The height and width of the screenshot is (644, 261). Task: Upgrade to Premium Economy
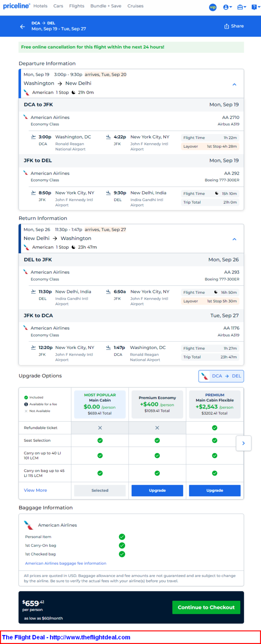157,490
